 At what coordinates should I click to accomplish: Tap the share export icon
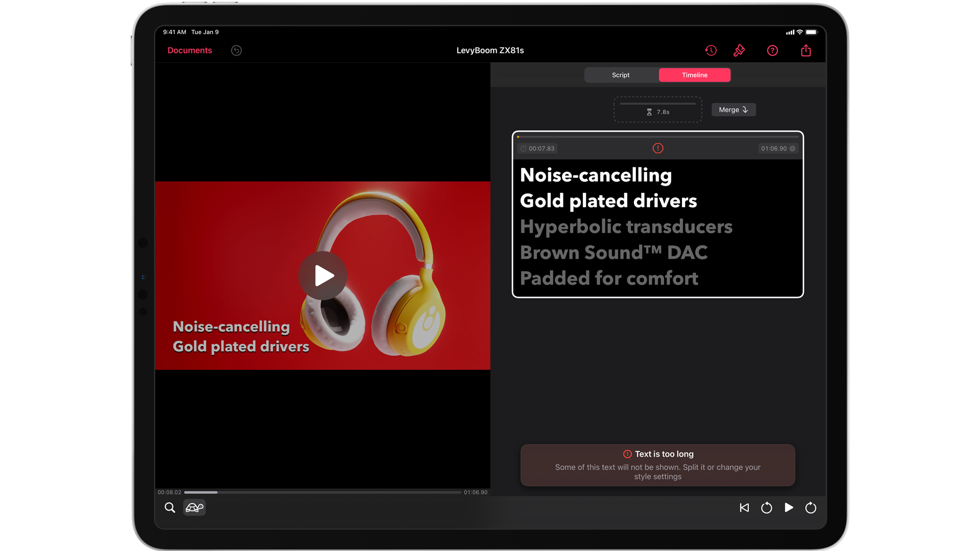pos(806,50)
